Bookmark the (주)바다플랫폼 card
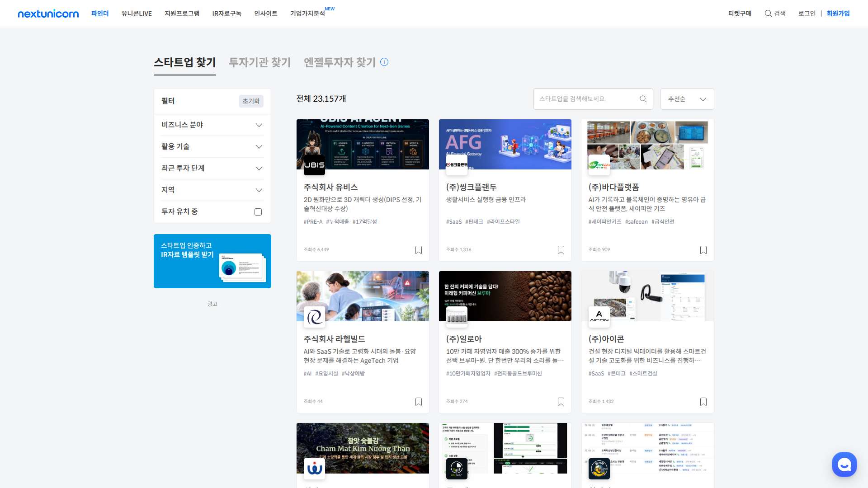This screenshot has width=868, height=488. (703, 250)
